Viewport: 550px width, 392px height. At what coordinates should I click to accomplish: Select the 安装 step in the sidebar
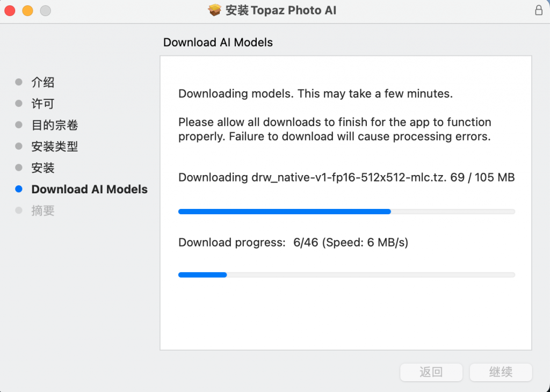(x=43, y=168)
